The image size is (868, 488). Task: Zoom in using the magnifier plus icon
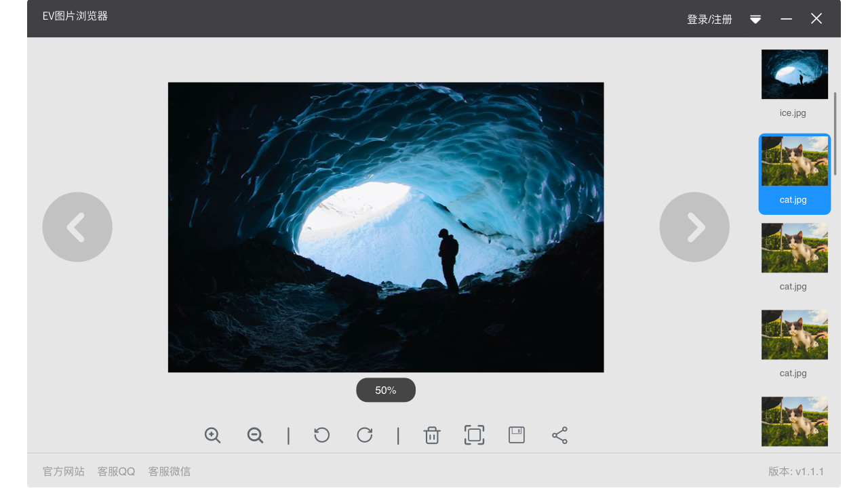point(212,435)
